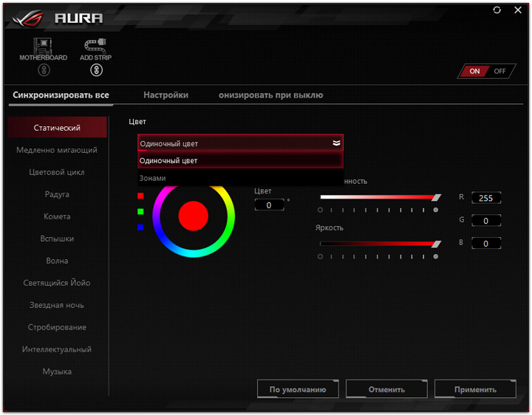This screenshot has width=532, height=415.
Task: Set brightness to minimum end dot
Action: [320, 256]
